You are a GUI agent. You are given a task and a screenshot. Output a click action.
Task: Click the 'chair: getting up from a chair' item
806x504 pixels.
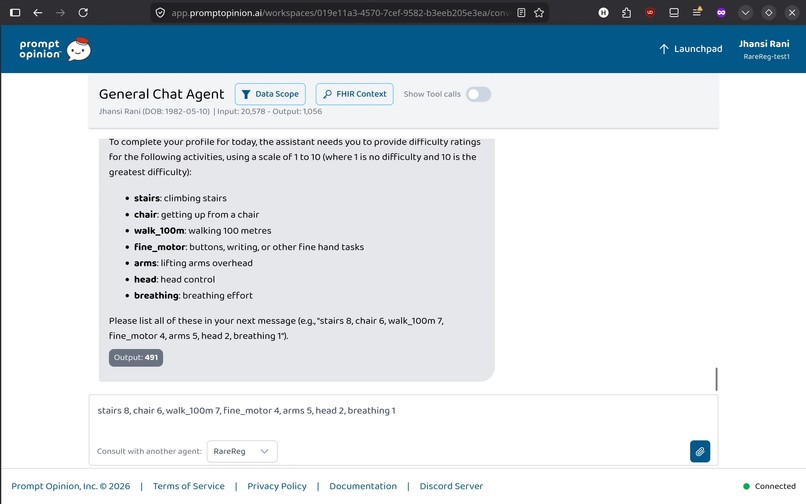point(196,214)
